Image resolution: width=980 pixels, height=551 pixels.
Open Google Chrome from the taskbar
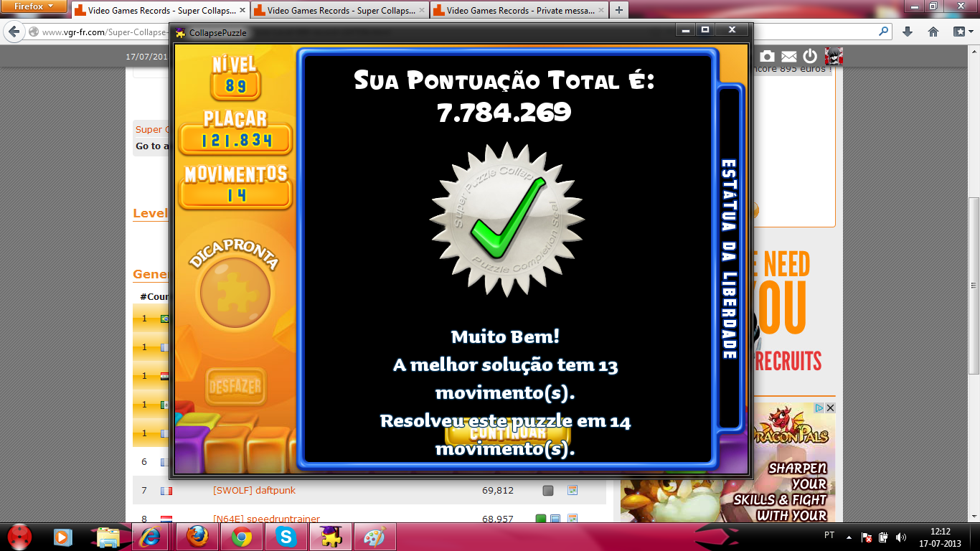[242, 537]
